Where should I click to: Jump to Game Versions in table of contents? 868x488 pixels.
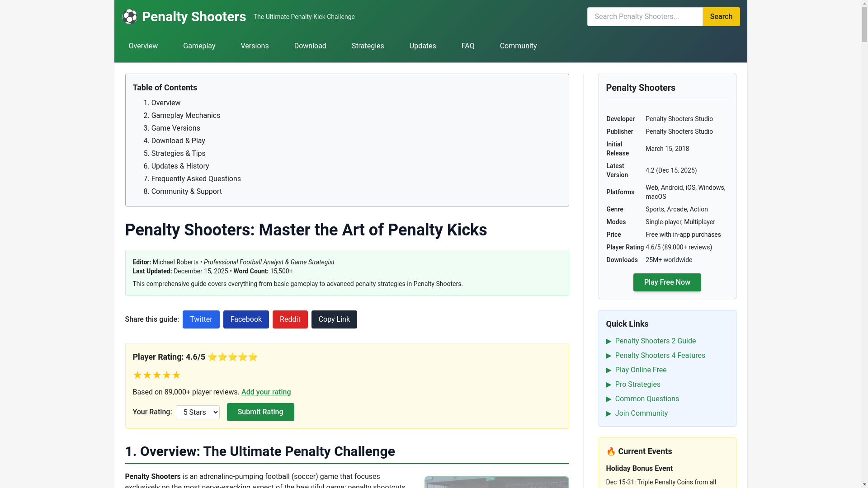pos(175,128)
